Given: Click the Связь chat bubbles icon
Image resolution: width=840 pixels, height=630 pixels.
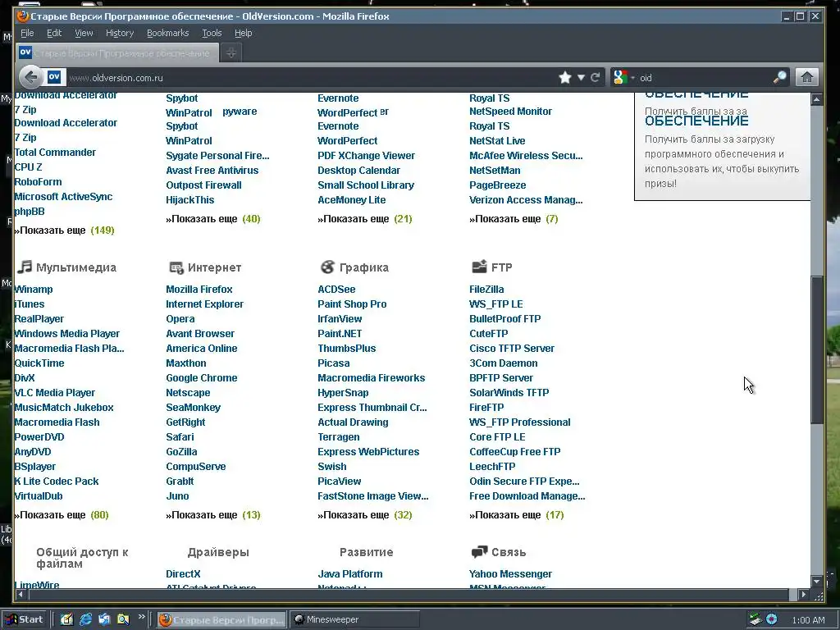Looking at the screenshot, I should pos(479,552).
